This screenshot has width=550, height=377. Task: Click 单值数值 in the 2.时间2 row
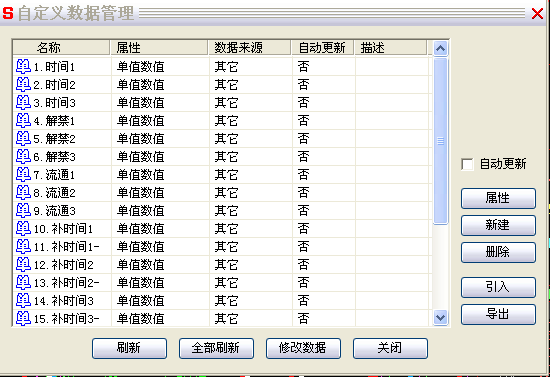tap(141, 85)
